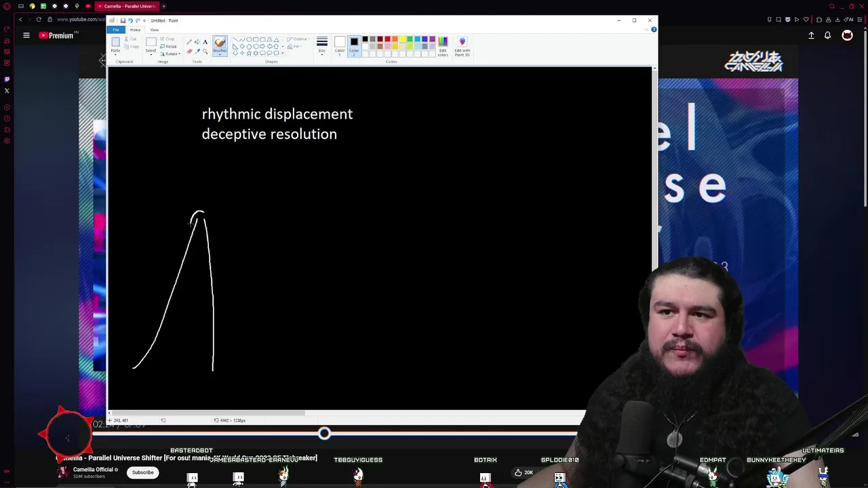Image resolution: width=868 pixels, height=488 pixels.
Task: Click the "deceptive resolution" text on canvas
Action: pos(269,134)
